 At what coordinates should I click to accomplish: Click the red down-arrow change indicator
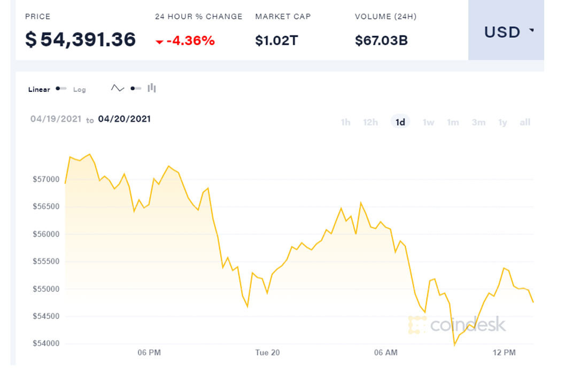pos(159,42)
